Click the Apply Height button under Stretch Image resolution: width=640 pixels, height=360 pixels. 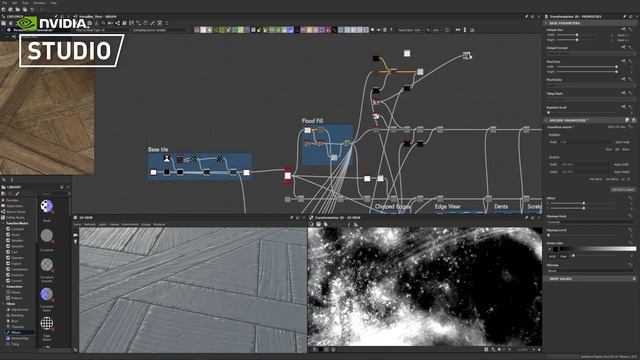coord(622,172)
